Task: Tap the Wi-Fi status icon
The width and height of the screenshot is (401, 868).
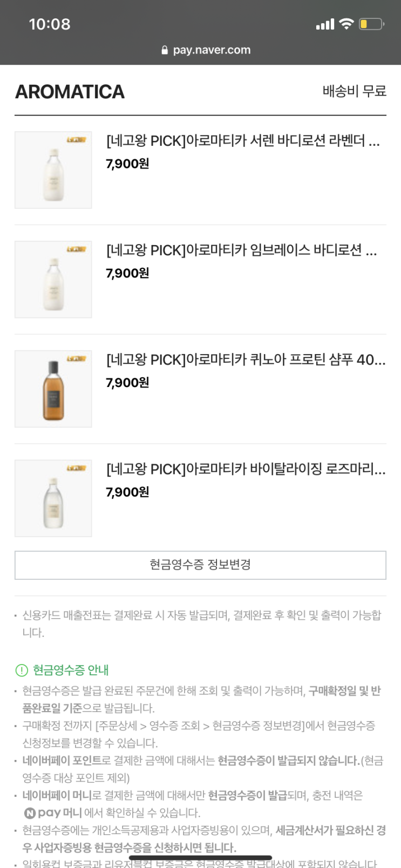Action: [346, 24]
